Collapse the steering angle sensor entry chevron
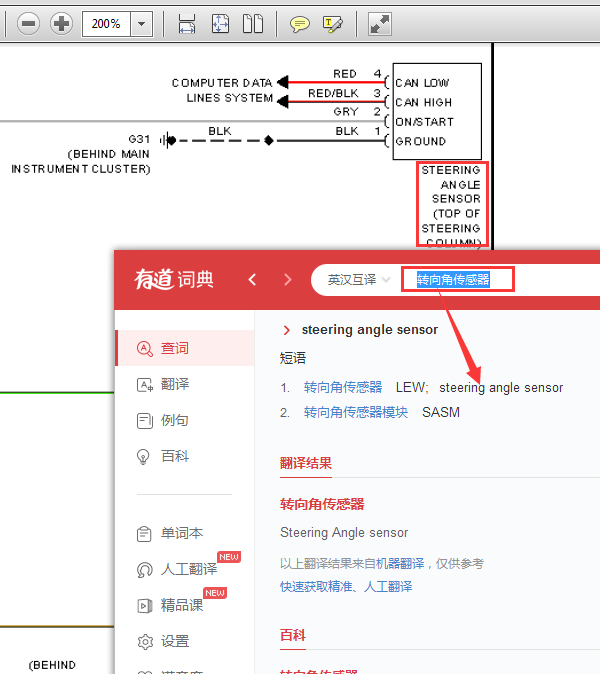This screenshot has height=674, width=600. pos(287,330)
